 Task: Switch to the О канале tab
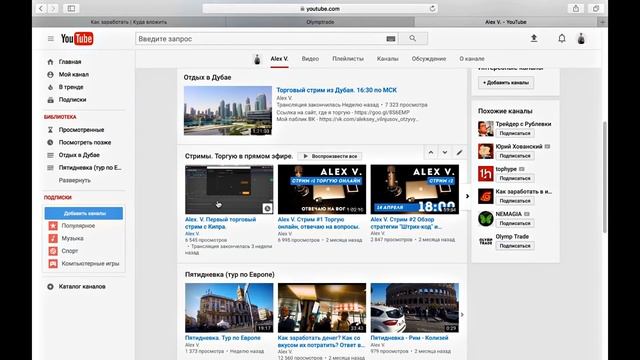click(472, 59)
